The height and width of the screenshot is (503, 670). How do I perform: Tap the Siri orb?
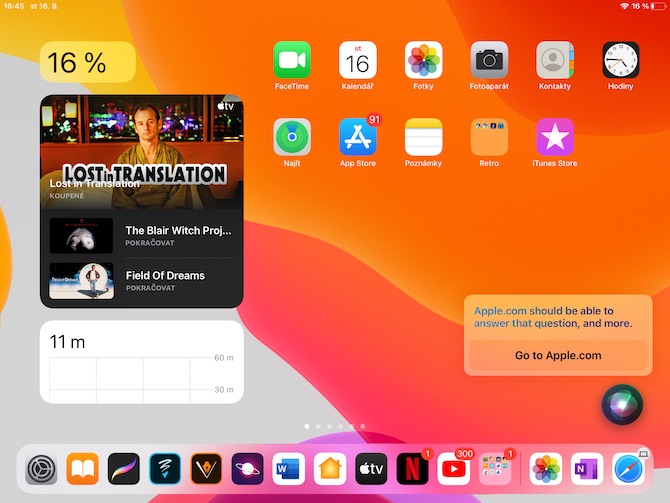622,404
